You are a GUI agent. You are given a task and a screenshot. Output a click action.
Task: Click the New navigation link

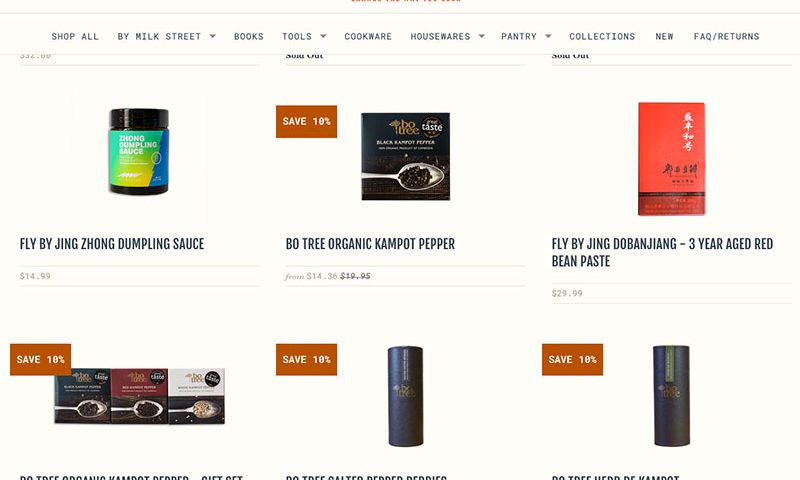[664, 36]
